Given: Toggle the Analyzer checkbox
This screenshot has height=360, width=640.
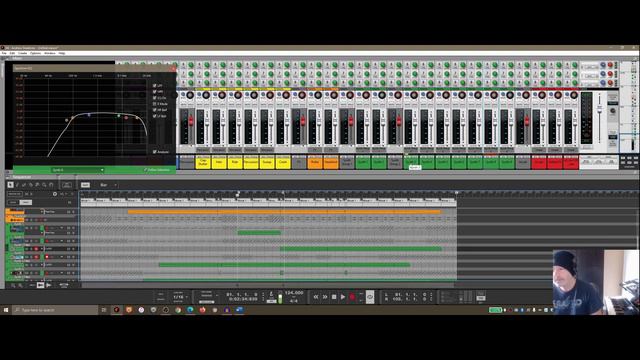Looking at the screenshot, I should pos(155,152).
